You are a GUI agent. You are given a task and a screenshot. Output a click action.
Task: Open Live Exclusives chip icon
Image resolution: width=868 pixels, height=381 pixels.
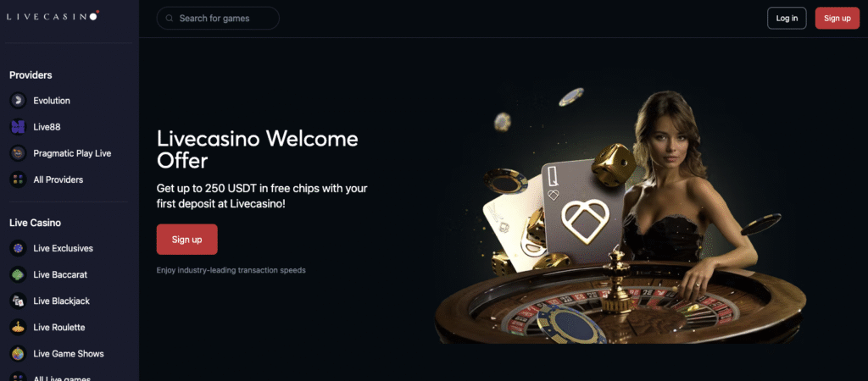[x=19, y=248]
